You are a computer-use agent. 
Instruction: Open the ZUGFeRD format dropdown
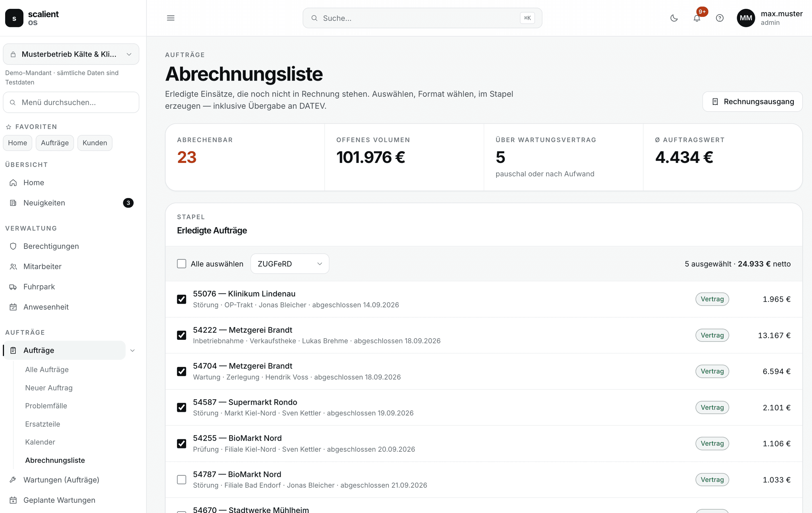click(x=290, y=264)
